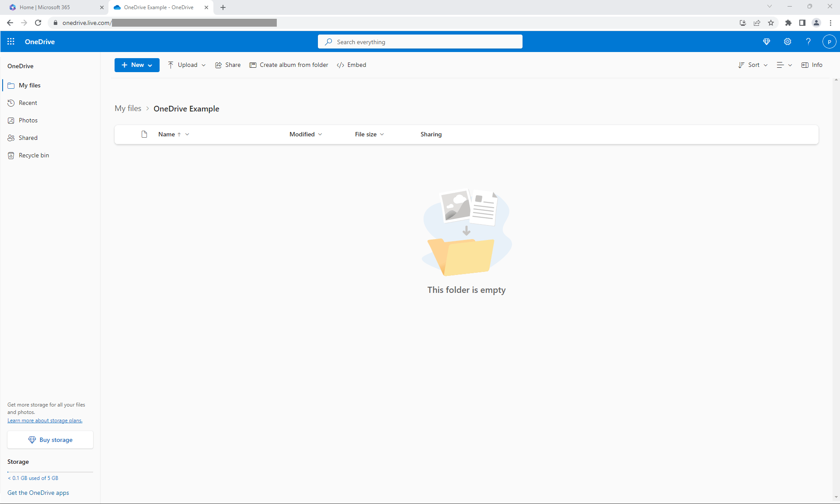Click the storage usage bar

coord(50,472)
